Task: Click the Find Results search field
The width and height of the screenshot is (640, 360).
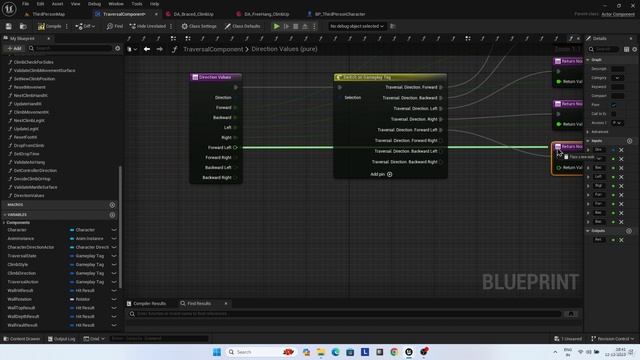Action: [x=345, y=314]
